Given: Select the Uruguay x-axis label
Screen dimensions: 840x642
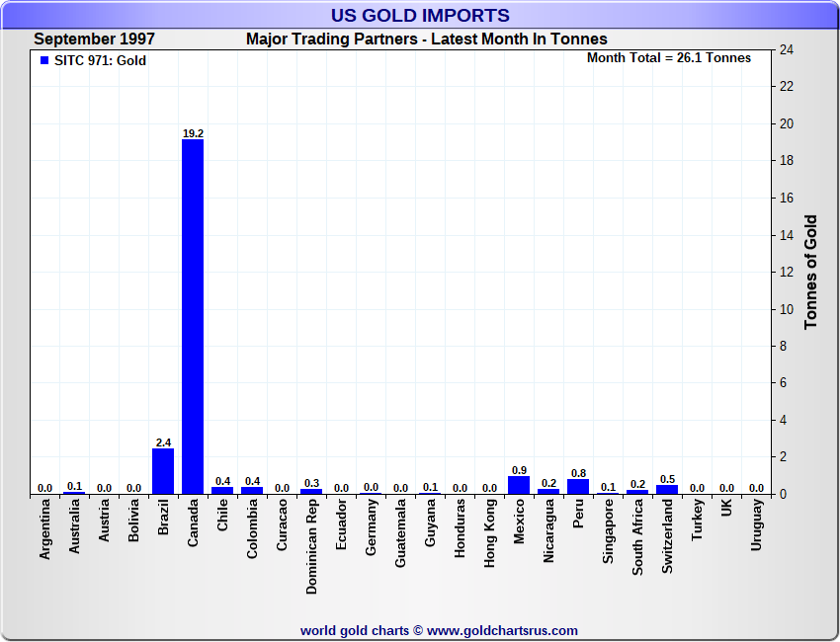Looking at the screenshot, I should [757, 525].
